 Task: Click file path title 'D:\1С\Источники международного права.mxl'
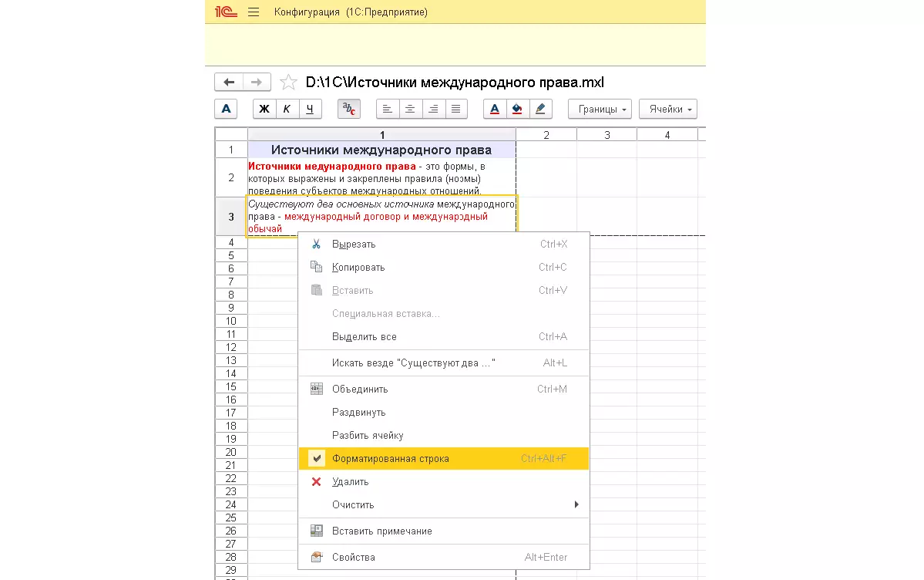tap(455, 82)
